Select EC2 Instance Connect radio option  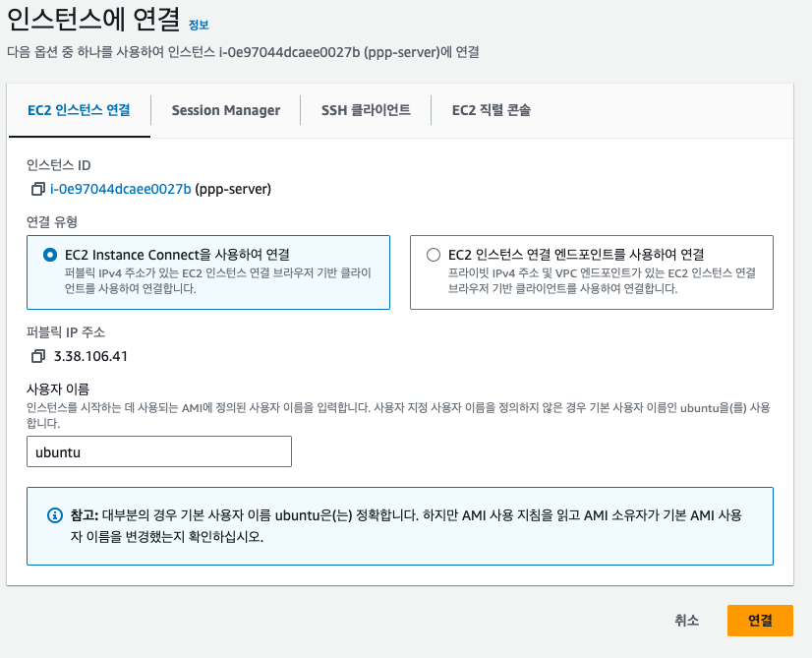click(50, 255)
